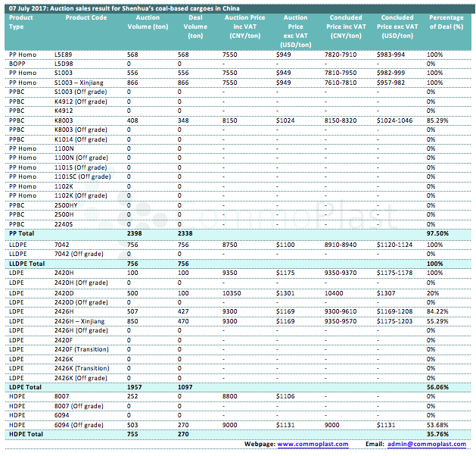
Task: Click the 97.50% PP total percentage
Action: 437,233
